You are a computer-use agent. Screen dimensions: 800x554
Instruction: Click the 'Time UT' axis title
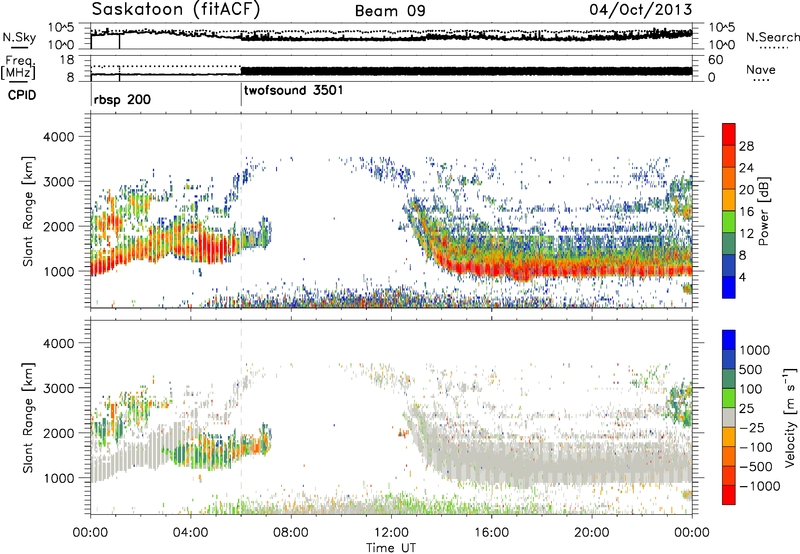[x=391, y=548]
